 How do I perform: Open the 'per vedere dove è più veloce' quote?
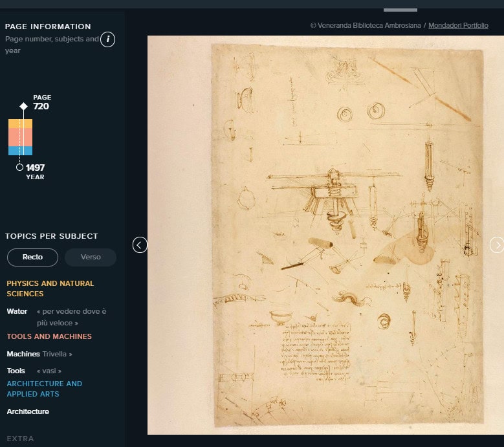click(71, 317)
